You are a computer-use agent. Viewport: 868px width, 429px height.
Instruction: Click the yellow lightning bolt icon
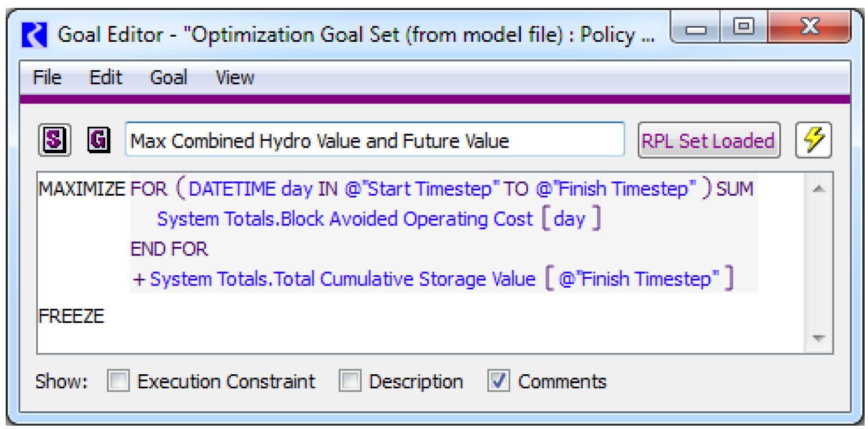[x=813, y=140]
